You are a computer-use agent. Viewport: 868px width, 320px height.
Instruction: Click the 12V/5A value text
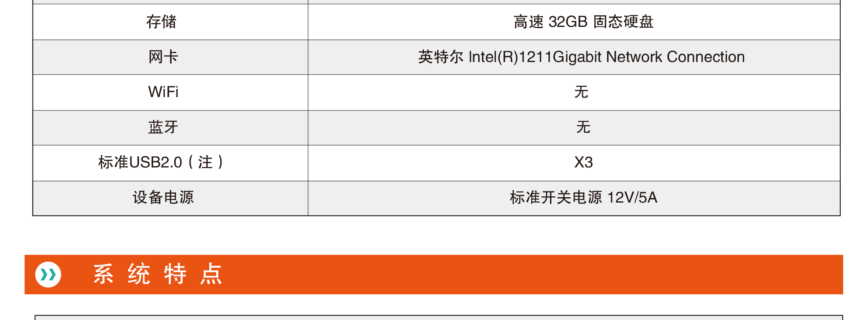(632, 198)
